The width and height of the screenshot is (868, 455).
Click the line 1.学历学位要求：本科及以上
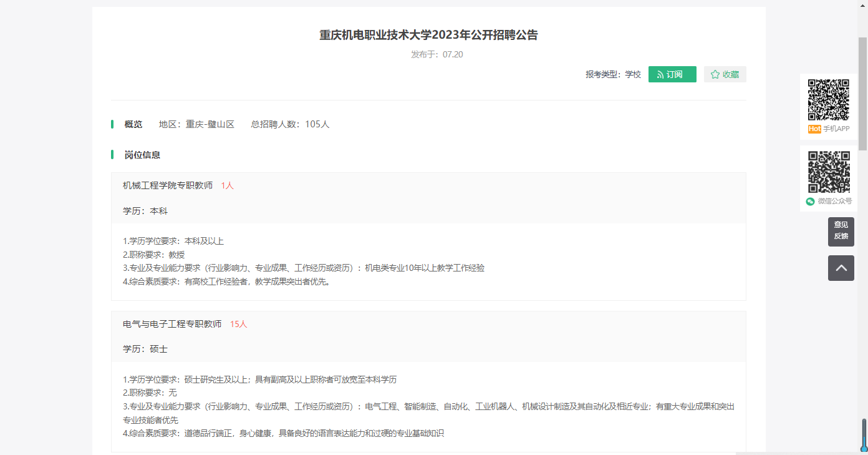pos(173,241)
